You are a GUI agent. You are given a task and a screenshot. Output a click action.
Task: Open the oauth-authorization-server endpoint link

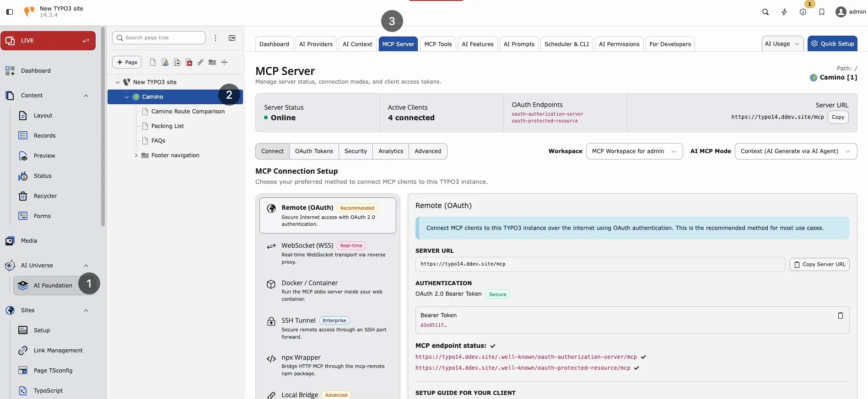pyautogui.click(x=547, y=114)
